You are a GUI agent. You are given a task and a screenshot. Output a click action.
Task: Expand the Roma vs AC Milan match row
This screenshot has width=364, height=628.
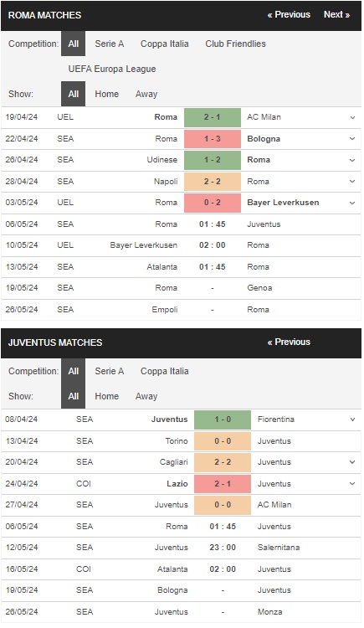[x=352, y=117]
